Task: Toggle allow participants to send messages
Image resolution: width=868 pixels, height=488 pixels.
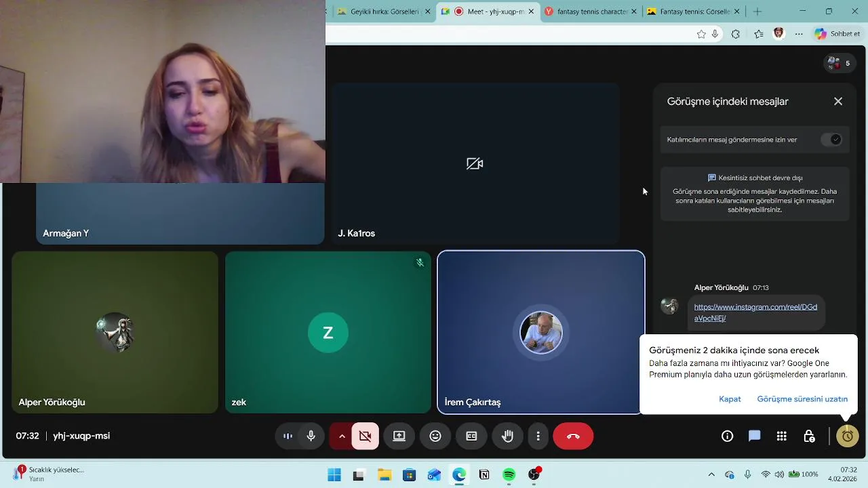Action: tap(831, 140)
